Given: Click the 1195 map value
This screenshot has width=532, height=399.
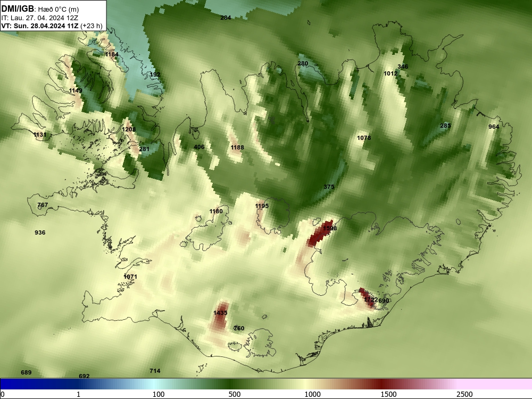Looking at the screenshot, I should pyautogui.click(x=262, y=206).
